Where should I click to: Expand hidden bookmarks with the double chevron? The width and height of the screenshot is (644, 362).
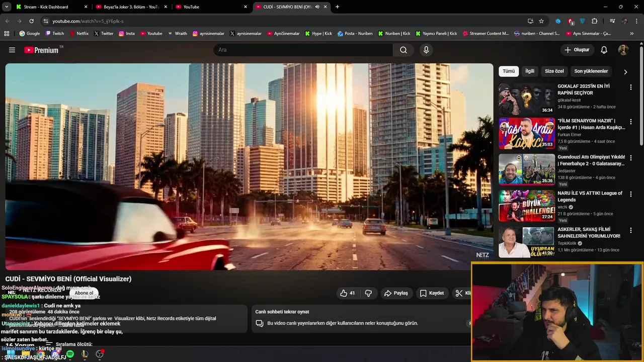point(632,34)
